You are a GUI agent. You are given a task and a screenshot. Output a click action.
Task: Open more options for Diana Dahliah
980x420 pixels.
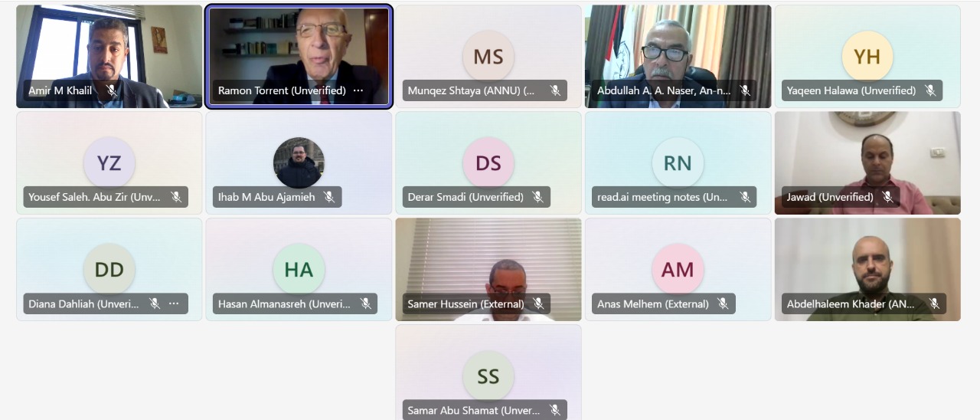point(174,304)
